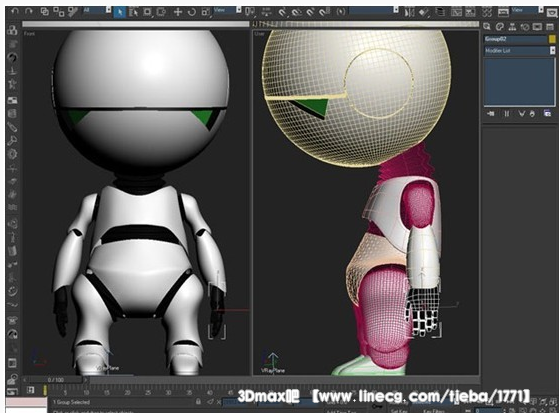
Task: Click Remove Modifier from the Stack
Action: (532, 114)
